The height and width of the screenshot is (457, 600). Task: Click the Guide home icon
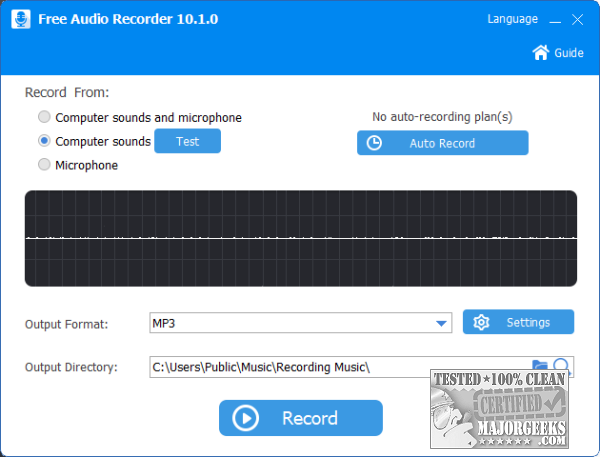(x=541, y=53)
